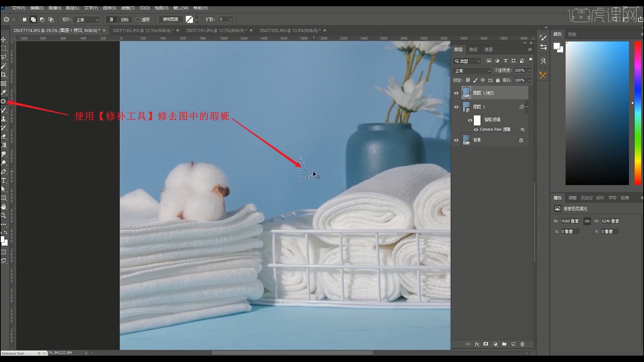Viewport: 644px width, 362px height.
Task: Click the delete layer trash icon
Action: click(522, 344)
